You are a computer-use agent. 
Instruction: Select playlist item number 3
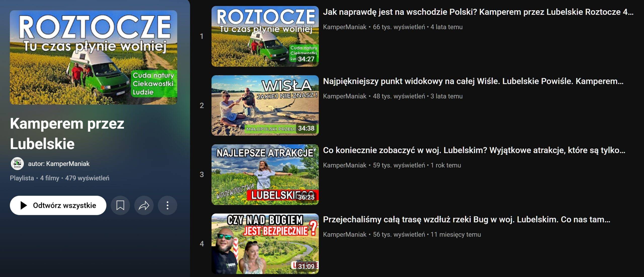click(x=202, y=174)
